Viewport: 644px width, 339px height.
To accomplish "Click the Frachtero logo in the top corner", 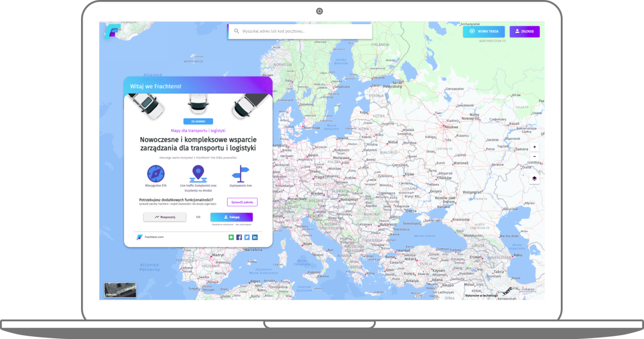I will click(x=113, y=31).
